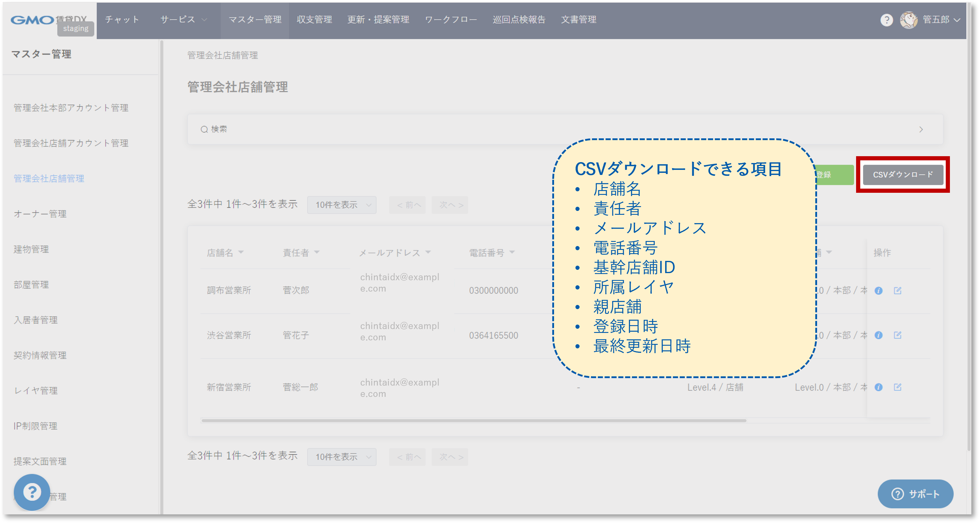Open the floating blue help bubble
Viewport: 980px width, 523px height.
pyautogui.click(x=32, y=492)
